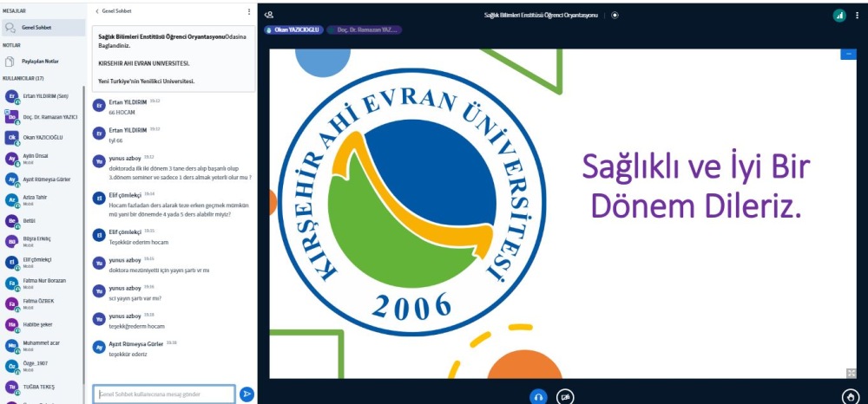Image resolution: width=868 pixels, height=404 pixels.
Task: Make the presentation fullscreen
Action: (852, 373)
